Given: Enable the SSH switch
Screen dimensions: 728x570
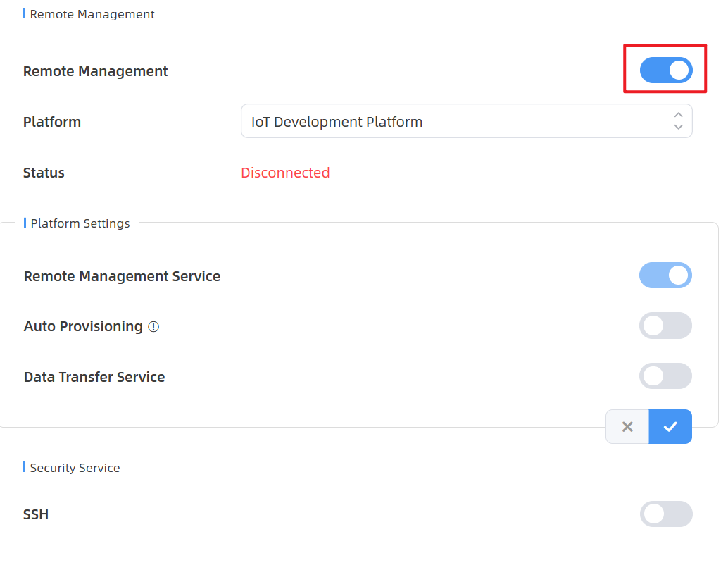Looking at the screenshot, I should coord(666,514).
